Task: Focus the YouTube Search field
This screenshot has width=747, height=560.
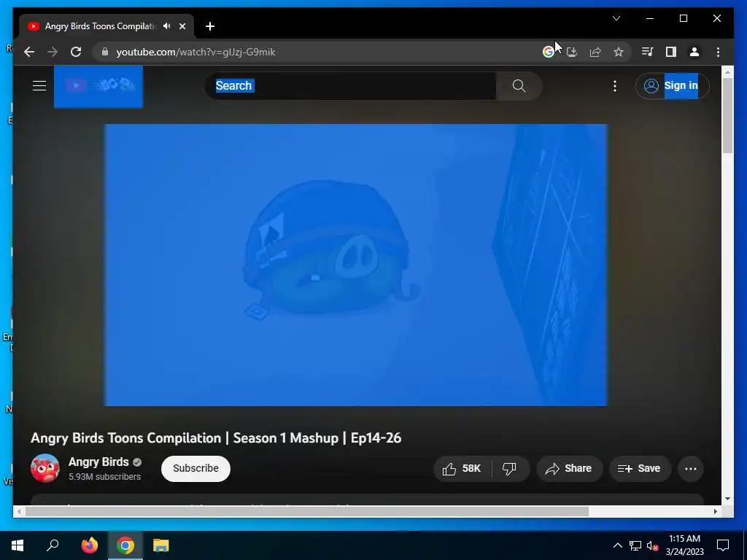Action: point(351,86)
